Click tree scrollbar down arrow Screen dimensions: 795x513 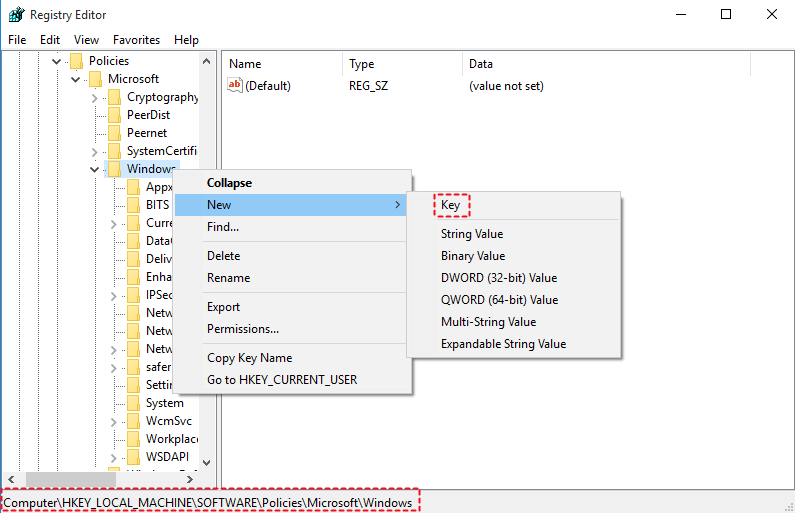coord(206,462)
